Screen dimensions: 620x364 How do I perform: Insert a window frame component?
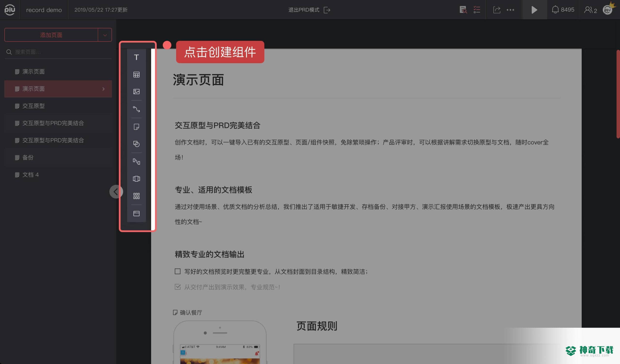[x=136, y=213]
